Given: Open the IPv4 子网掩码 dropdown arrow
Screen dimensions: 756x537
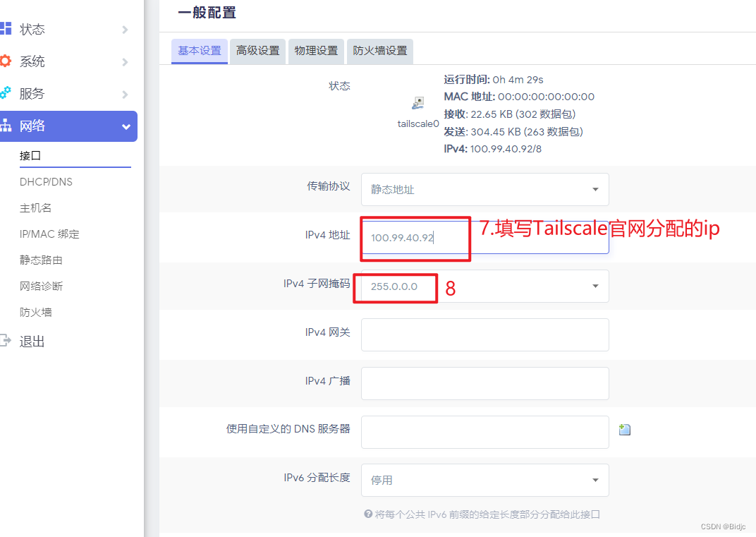Looking at the screenshot, I should point(595,286).
